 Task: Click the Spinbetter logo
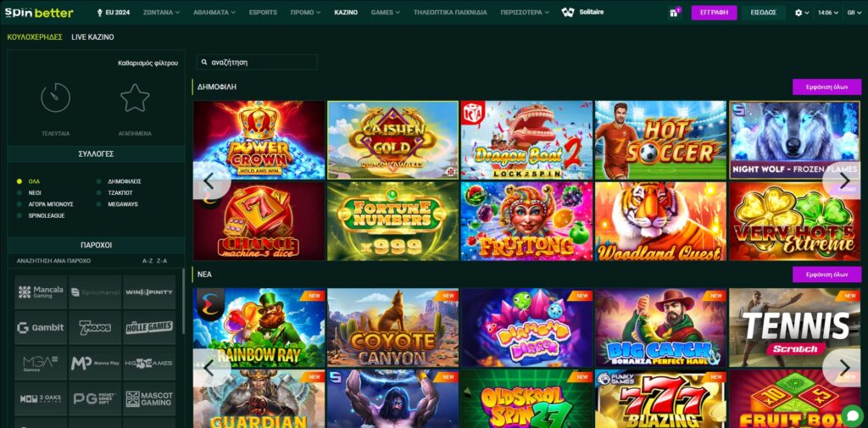point(39,13)
